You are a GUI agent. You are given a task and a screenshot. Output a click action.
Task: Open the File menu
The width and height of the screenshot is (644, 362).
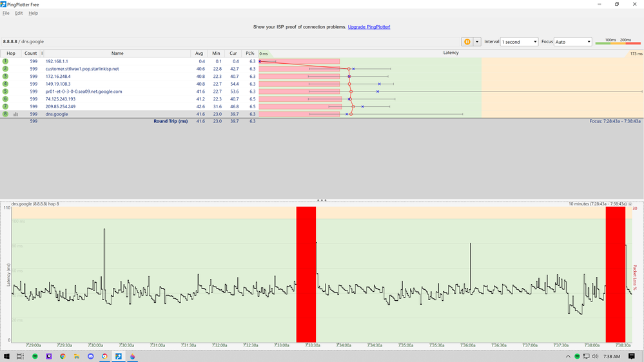(6, 13)
